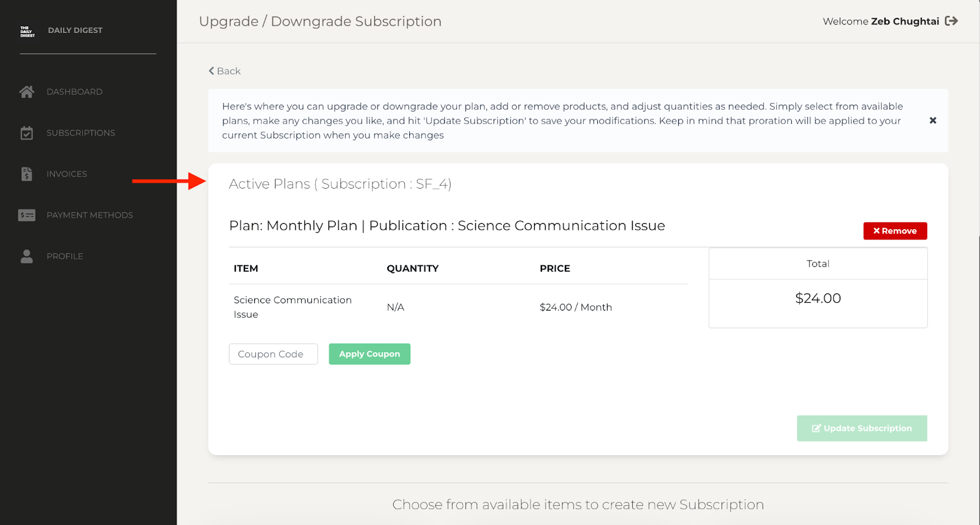Click the Subscriptions calendar-check icon
980x525 pixels.
26,133
